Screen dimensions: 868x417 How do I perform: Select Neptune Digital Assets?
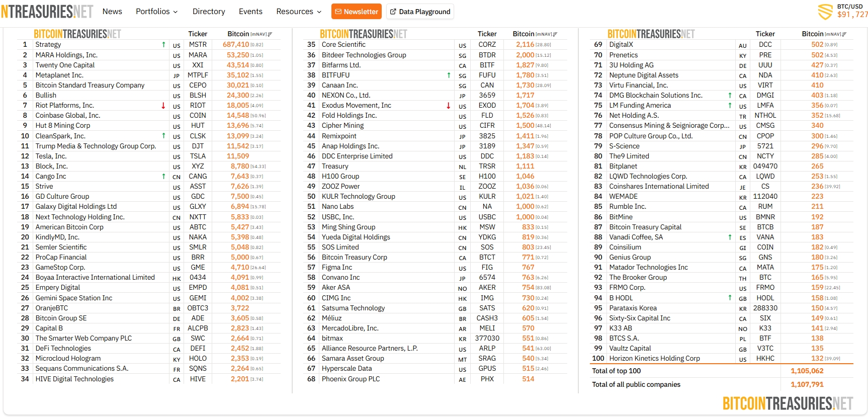point(644,75)
